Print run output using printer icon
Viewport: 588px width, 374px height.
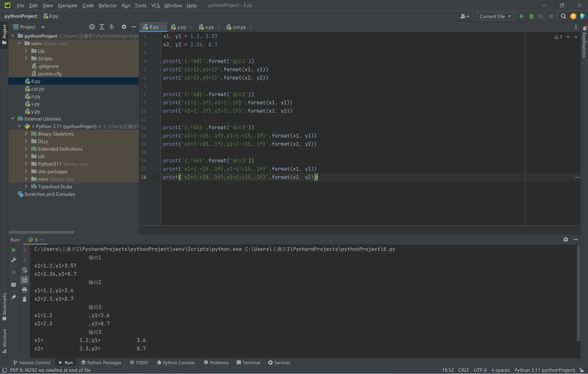pyautogui.click(x=24, y=290)
